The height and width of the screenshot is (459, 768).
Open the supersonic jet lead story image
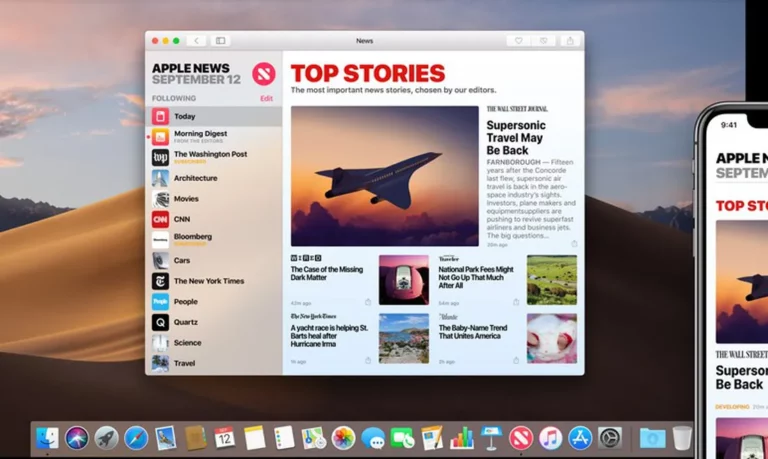384,176
